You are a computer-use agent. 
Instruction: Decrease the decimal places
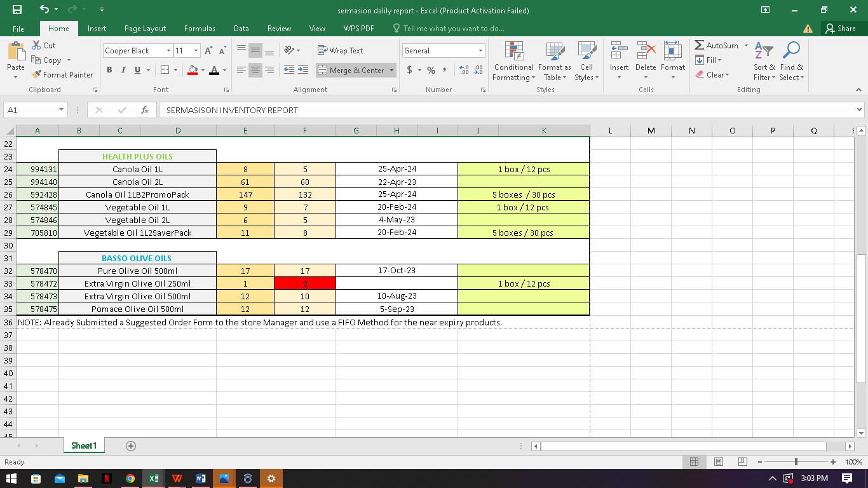pos(478,70)
